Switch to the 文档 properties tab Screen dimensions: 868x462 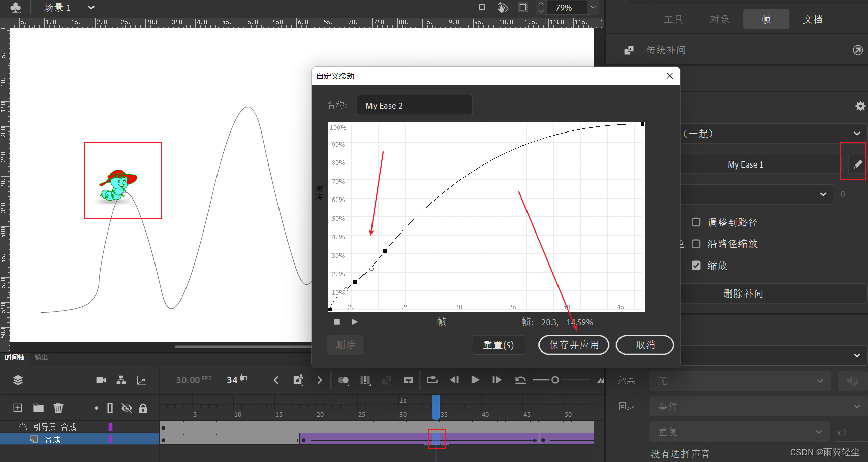click(x=813, y=19)
